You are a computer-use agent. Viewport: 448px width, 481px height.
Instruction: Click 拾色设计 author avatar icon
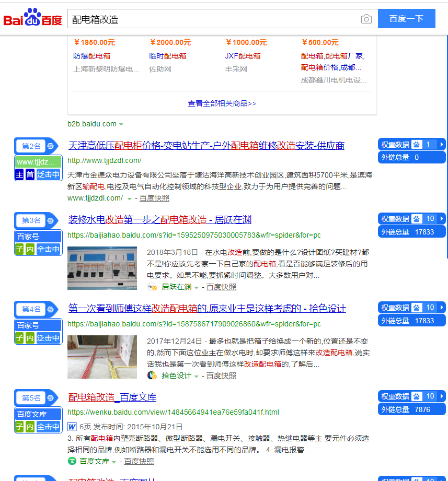click(x=152, y=376)
